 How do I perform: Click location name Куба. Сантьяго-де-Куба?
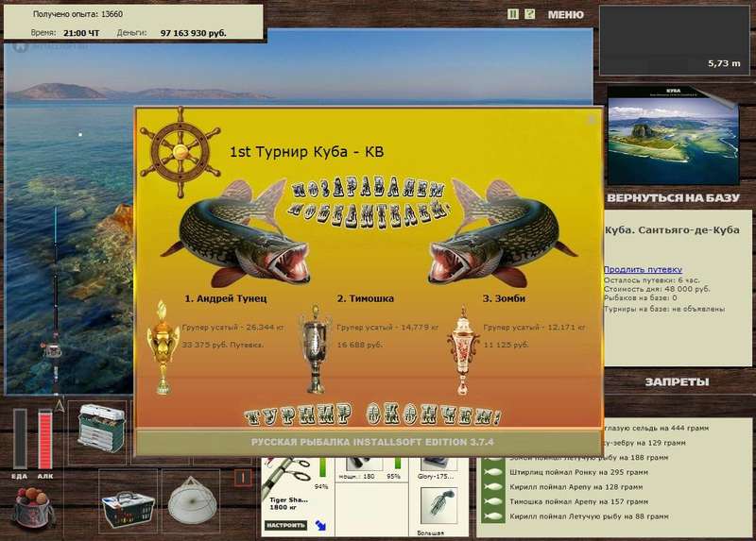coord(672,229)
